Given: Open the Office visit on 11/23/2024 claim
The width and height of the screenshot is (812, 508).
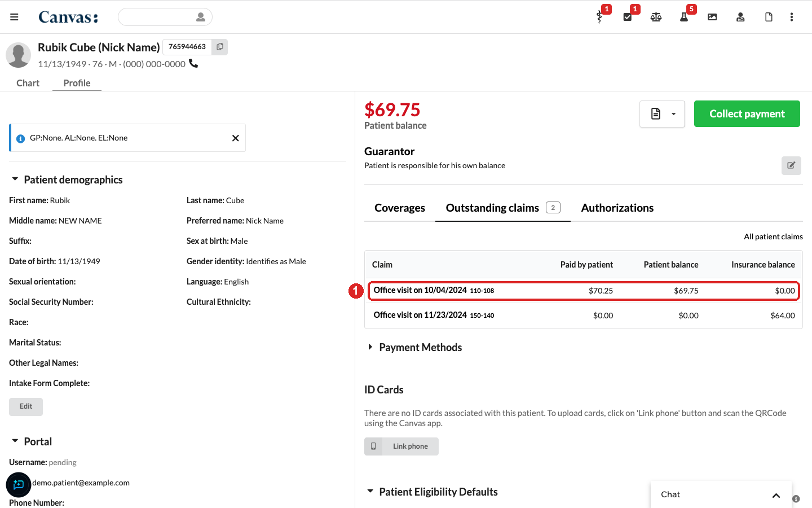Looking at the screenshot, I should click(584, 316).
